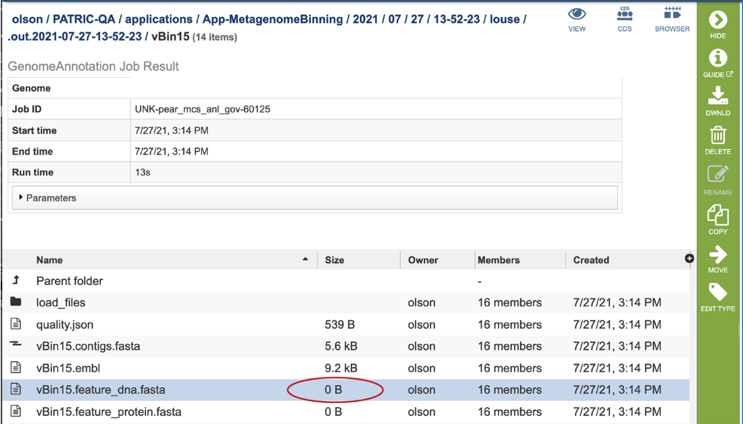Click the COPY icon
Image resolution: width=743 pixels, height=424 pixels.
718,216
